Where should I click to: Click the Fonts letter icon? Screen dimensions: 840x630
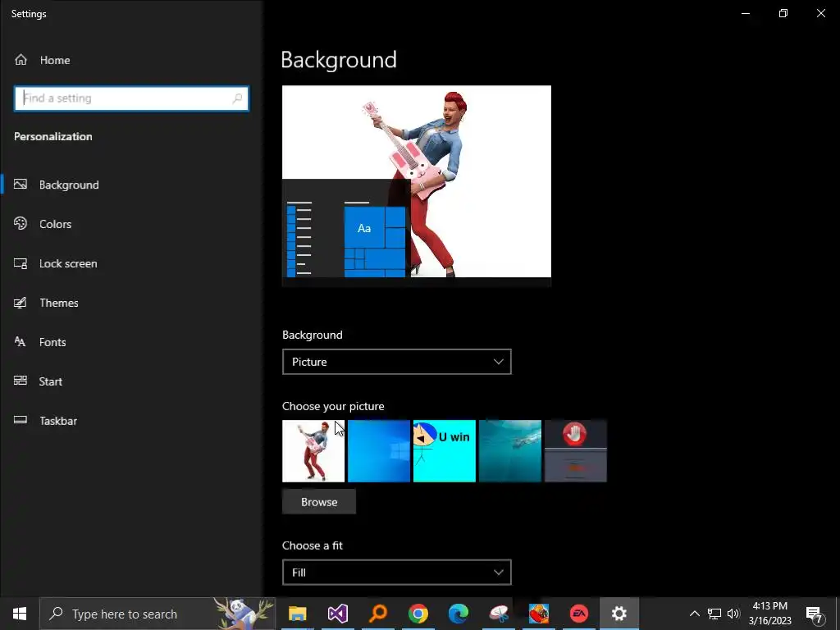[x=20, y=342]
